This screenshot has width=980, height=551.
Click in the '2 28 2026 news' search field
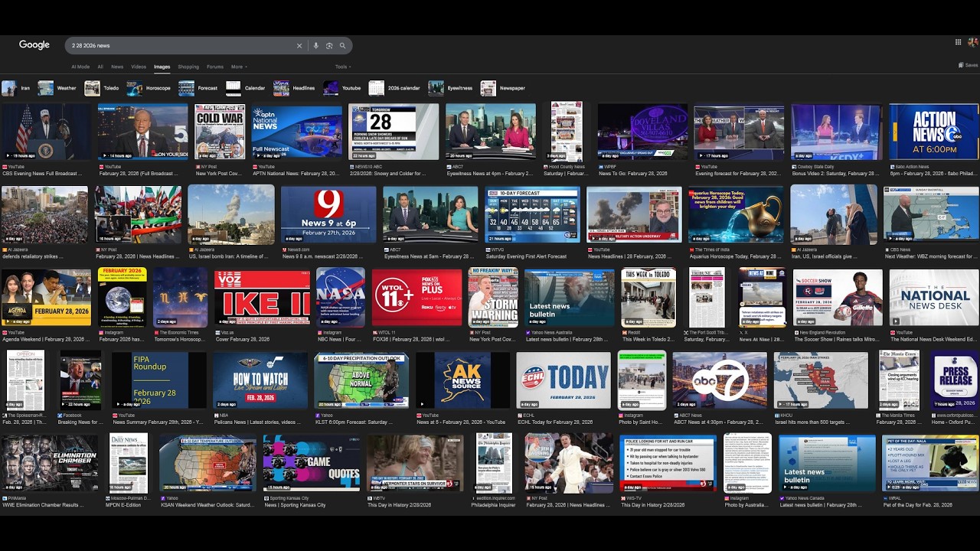pyautogui.click(x=180, y=46)
